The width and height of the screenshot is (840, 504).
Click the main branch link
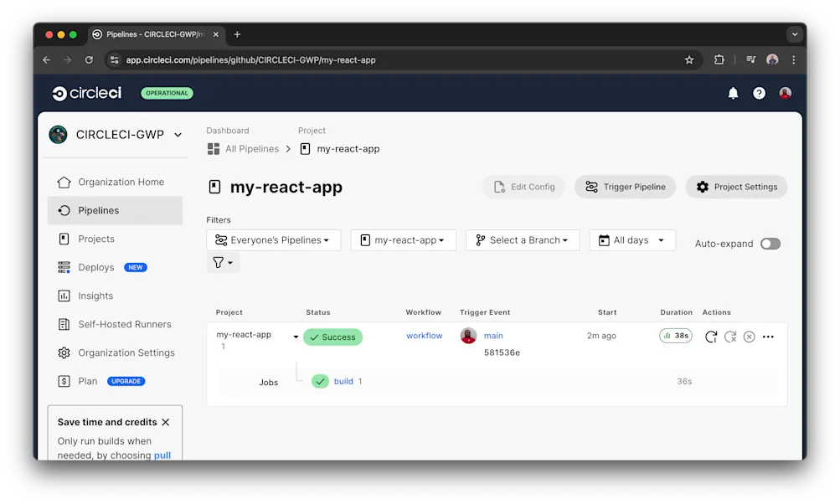coord(493,336)
